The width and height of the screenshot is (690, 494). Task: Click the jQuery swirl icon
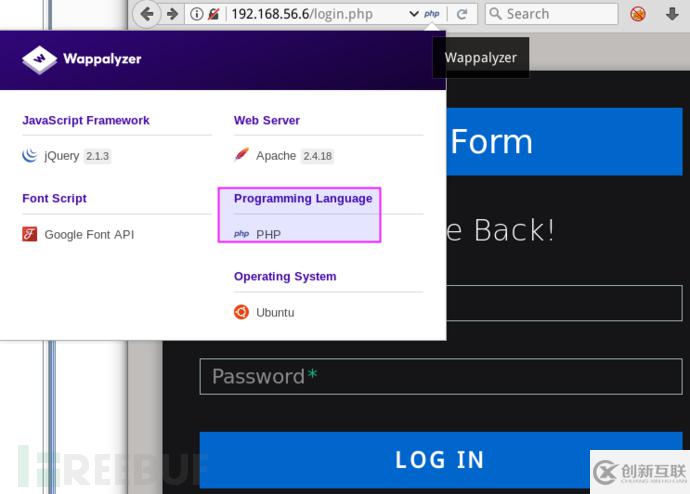[29, 155]
